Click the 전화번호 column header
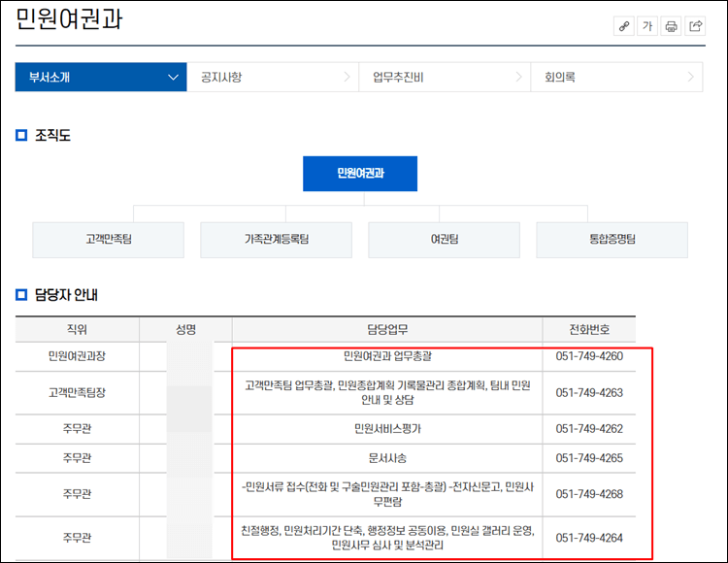This screenshot has height=563, width=728. point(589,329)
